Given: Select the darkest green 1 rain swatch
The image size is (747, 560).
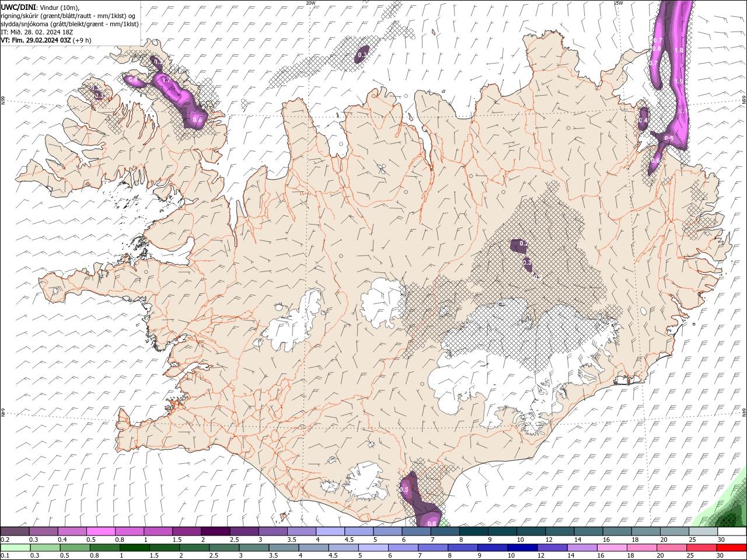Looking at the screenshot, I should tap(135, 547).
